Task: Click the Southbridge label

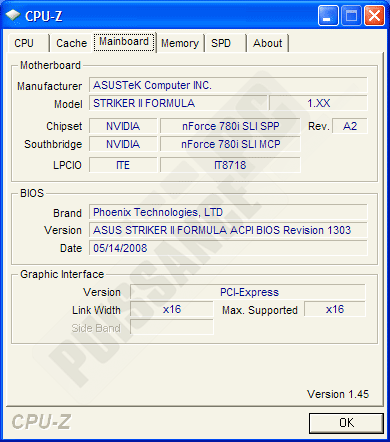Action: pos(53,144)
